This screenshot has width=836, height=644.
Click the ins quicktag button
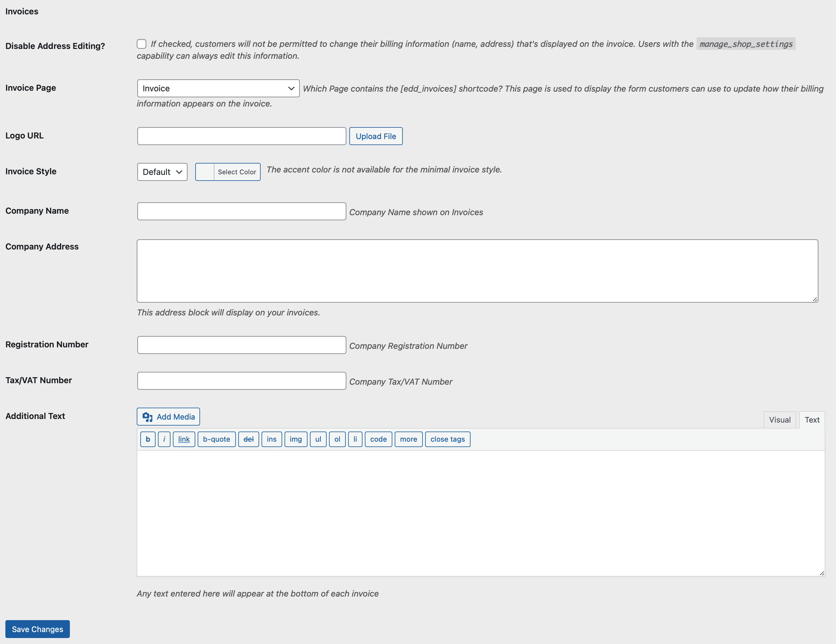272,439
